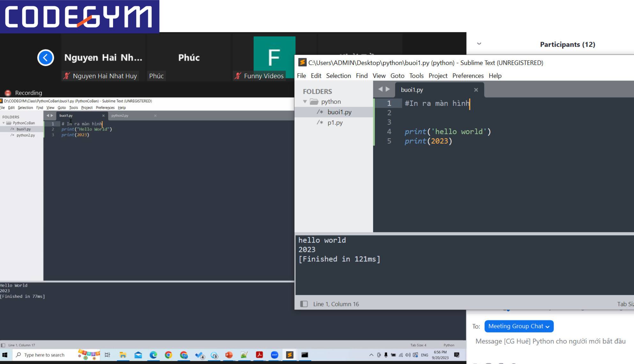Screen dimensions: 634x364
Task: Click the Google Chrome taskbar icon
Action: pyautogui.click(x=168, y=355)
